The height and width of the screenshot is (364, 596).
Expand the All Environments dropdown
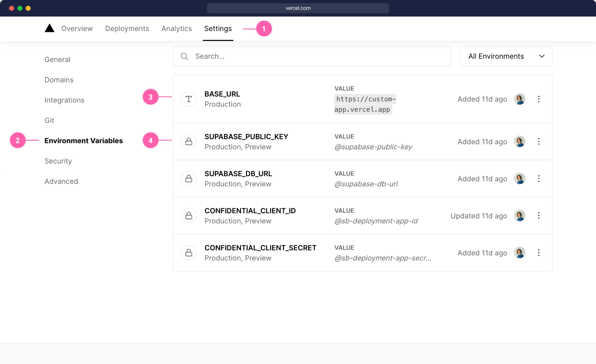tap(506, 56)
